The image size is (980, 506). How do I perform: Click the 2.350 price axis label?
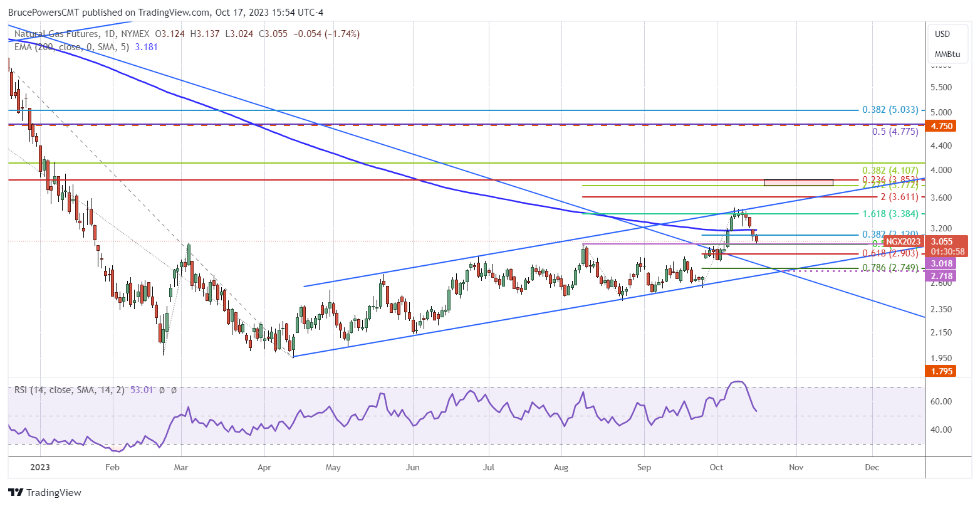point(942,309)
